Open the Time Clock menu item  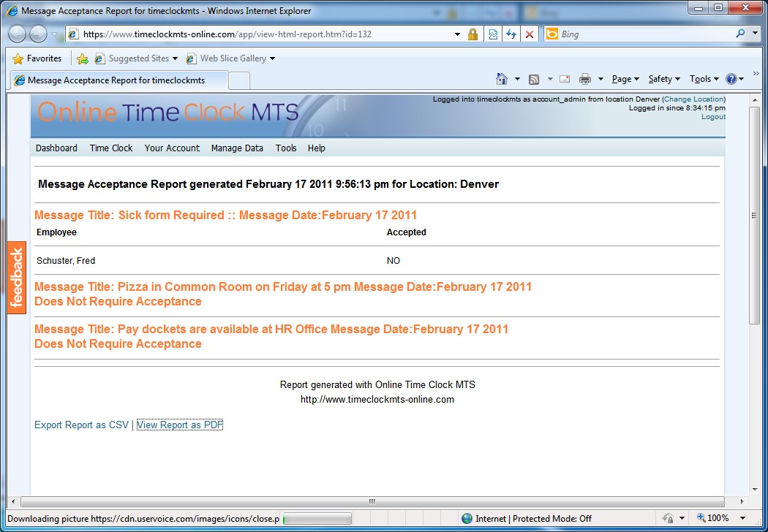(x=111, y=148)
